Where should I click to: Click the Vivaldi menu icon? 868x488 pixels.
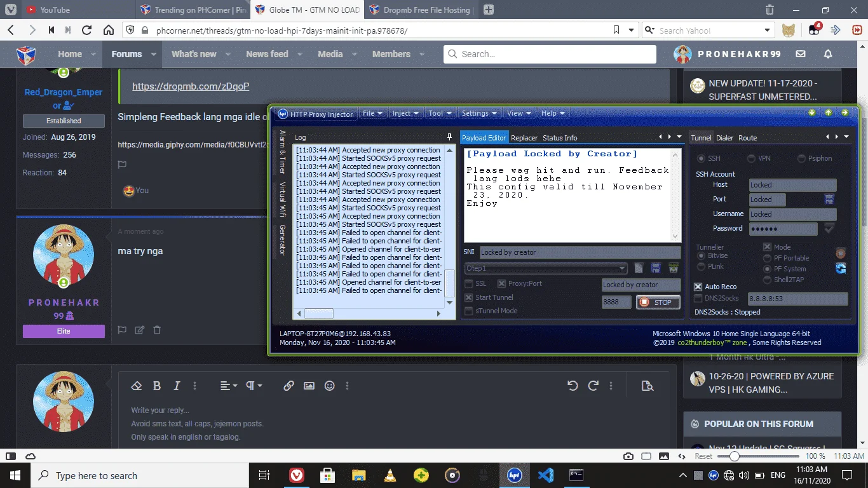(11, 10)
